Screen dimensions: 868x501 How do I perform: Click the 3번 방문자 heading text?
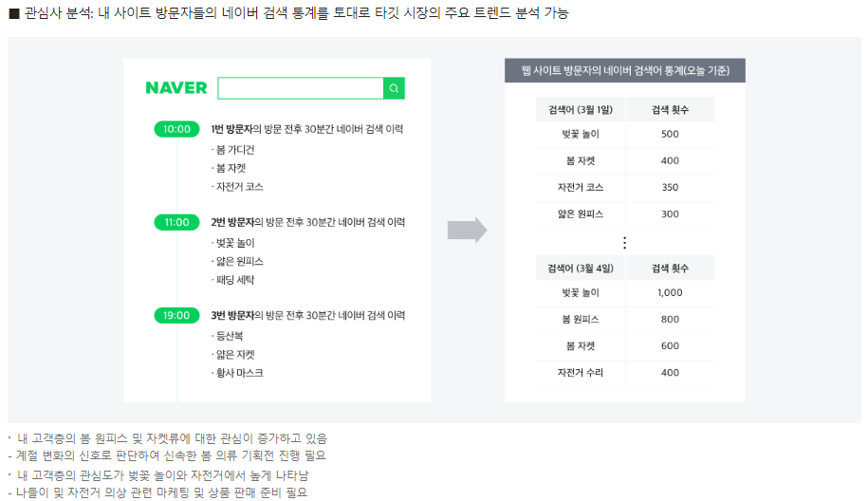pyautogui.click(x=232, y=315)
